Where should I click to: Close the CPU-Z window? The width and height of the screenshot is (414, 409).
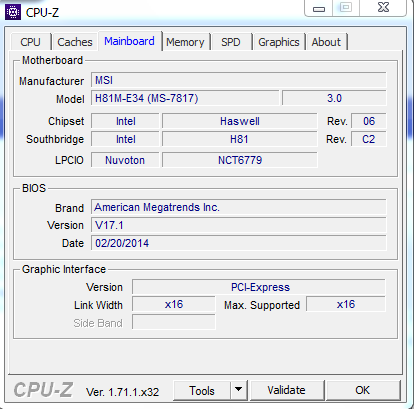coord(383,7)
